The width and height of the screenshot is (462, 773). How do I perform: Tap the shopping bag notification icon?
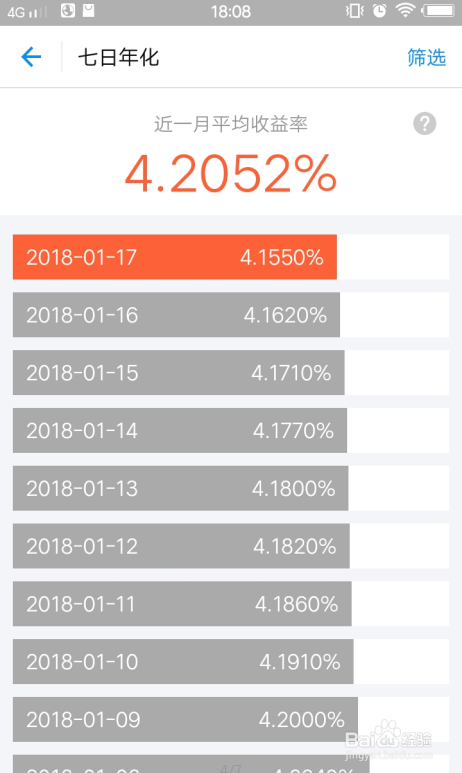[89, 10]
